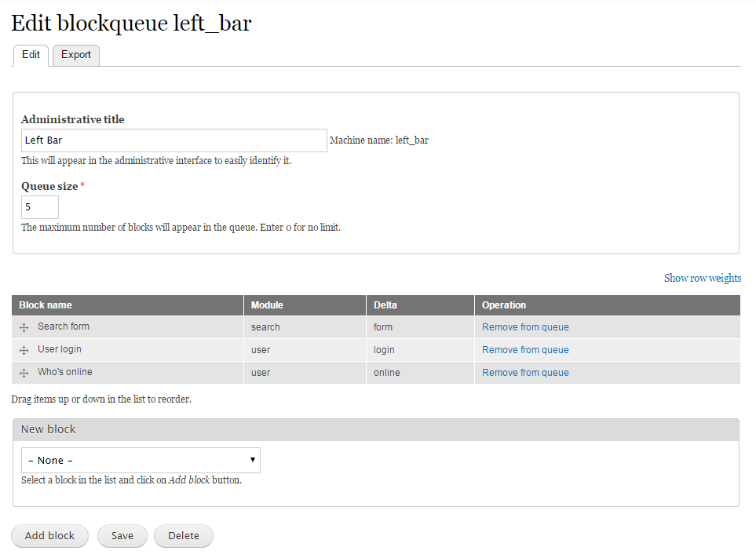Click drag handle icon for Search form row
The image size is (756, 558).
pyautogui.click(x=24, y=328)
